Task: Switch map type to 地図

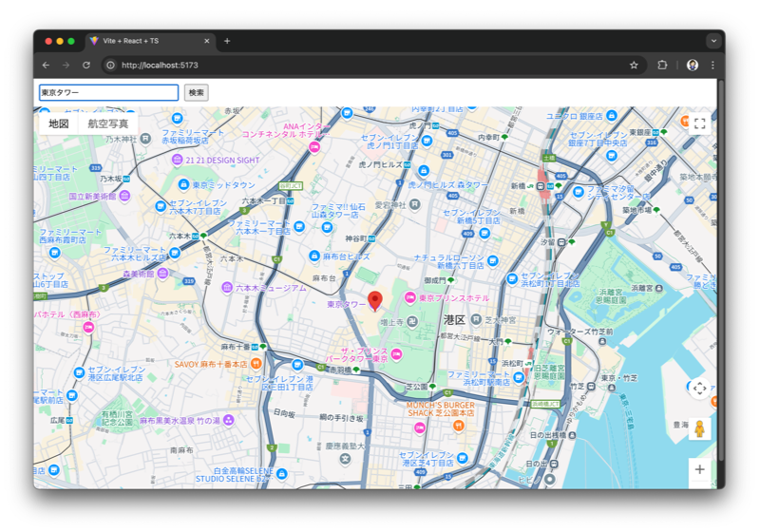Action: [x=59, y=123]
